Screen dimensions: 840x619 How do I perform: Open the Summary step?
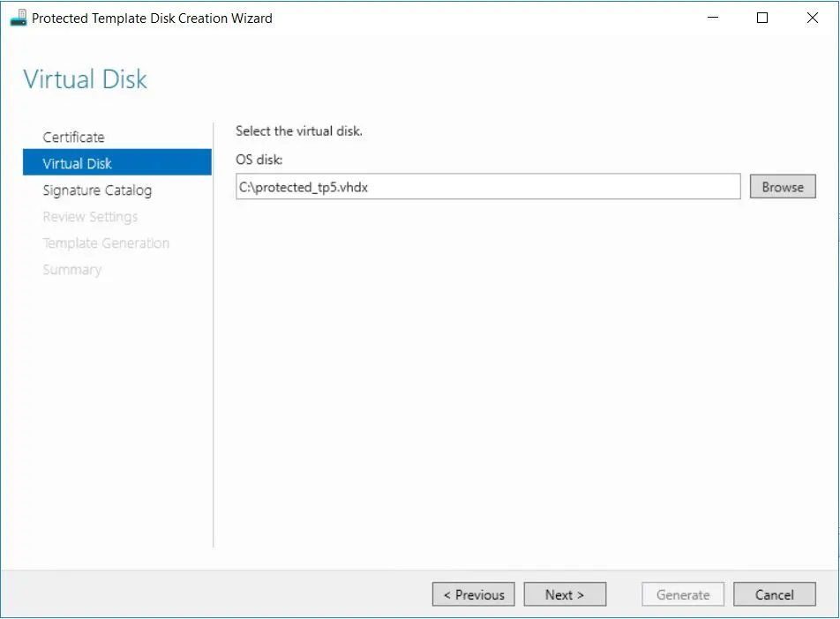click(71, 270)
